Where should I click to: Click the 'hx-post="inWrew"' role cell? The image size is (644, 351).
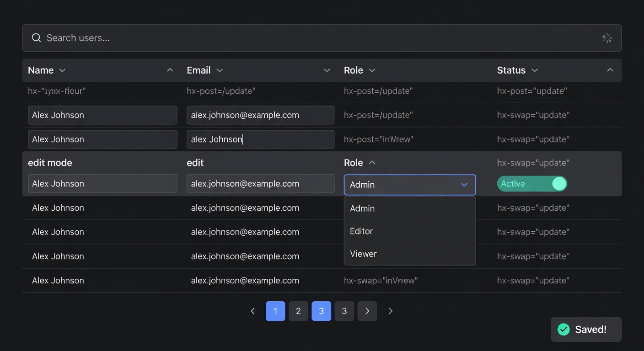click(379, 139)
